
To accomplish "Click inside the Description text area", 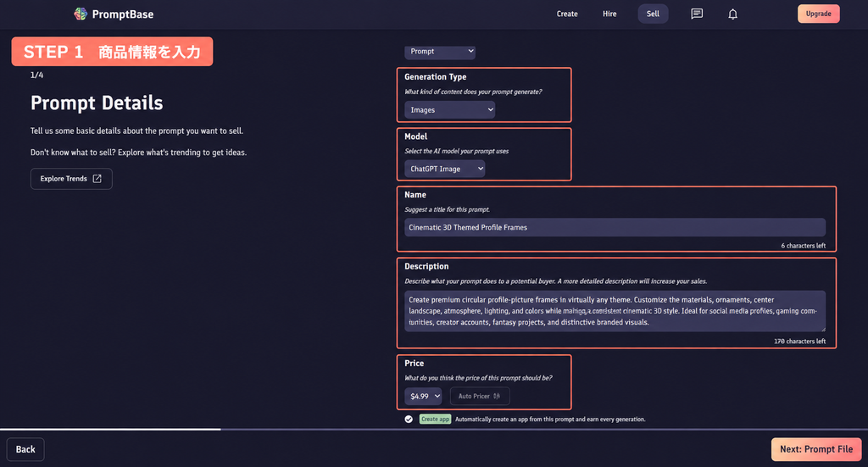I will tap(615, 311).
